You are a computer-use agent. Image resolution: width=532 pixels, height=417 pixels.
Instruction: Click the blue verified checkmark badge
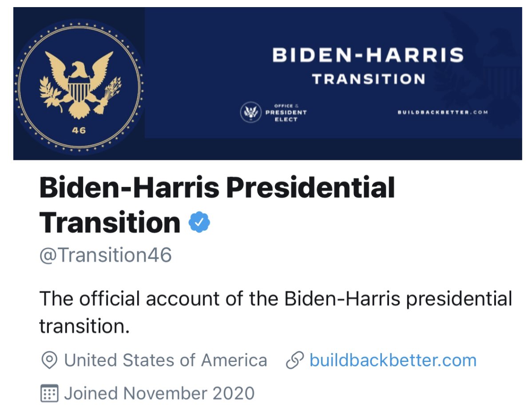pyautogui.click(x=199, y=222)
